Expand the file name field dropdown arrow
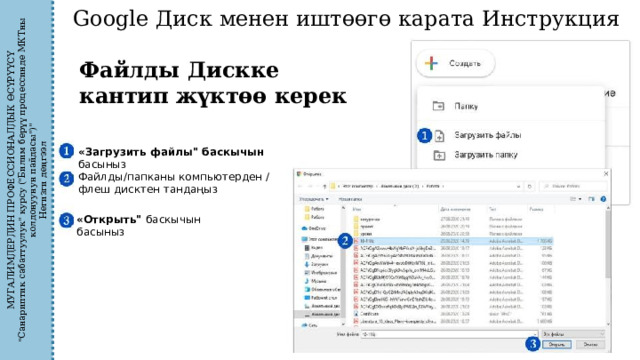This screenshot has height=360, width=640. (535, 334)
